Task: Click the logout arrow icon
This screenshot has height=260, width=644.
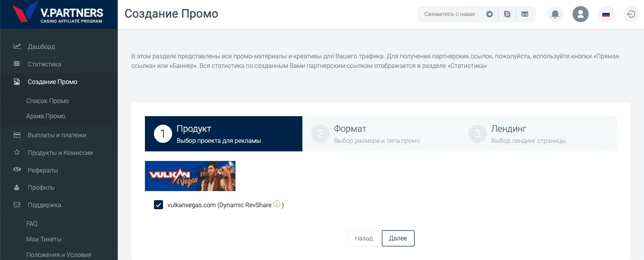Action: click(x=631, y=14)
